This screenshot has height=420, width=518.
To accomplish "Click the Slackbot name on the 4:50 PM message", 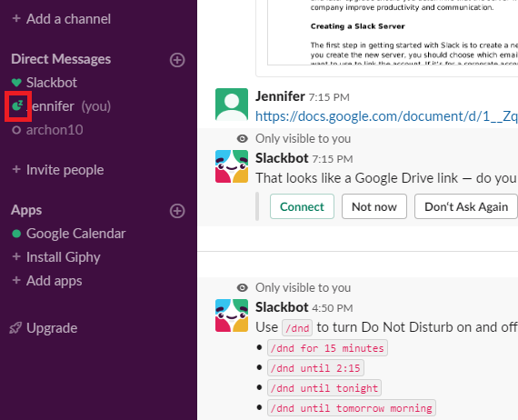I will 282,307.
